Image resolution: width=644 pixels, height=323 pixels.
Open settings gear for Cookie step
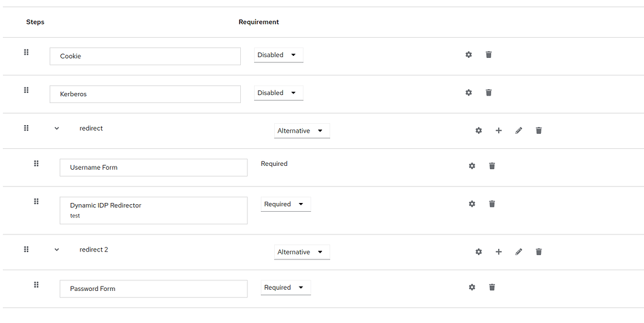click(x=469, y=55)
